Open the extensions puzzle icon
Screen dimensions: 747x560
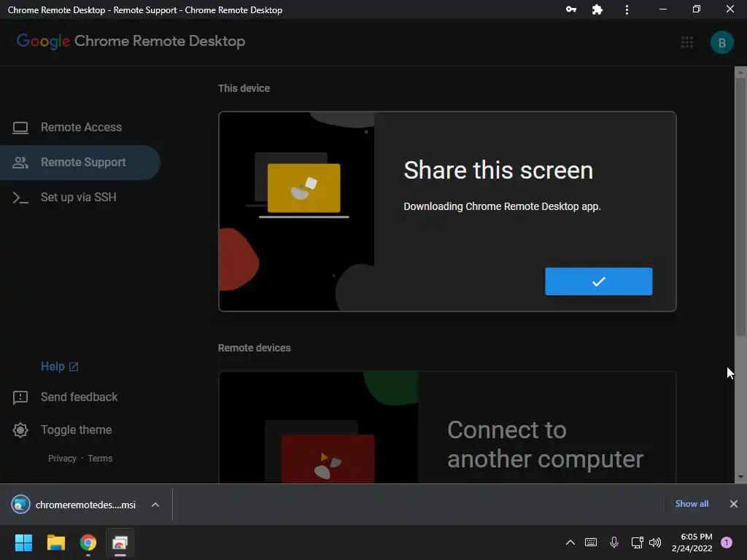coord(597,9)
